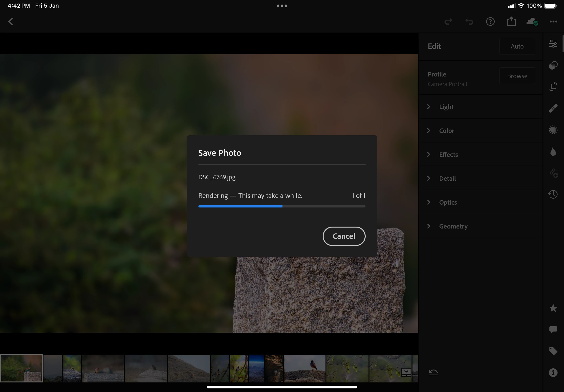This screenshot has width=564, height=392.
Task: Open the Healing brush tool
Action: point(553,108)
